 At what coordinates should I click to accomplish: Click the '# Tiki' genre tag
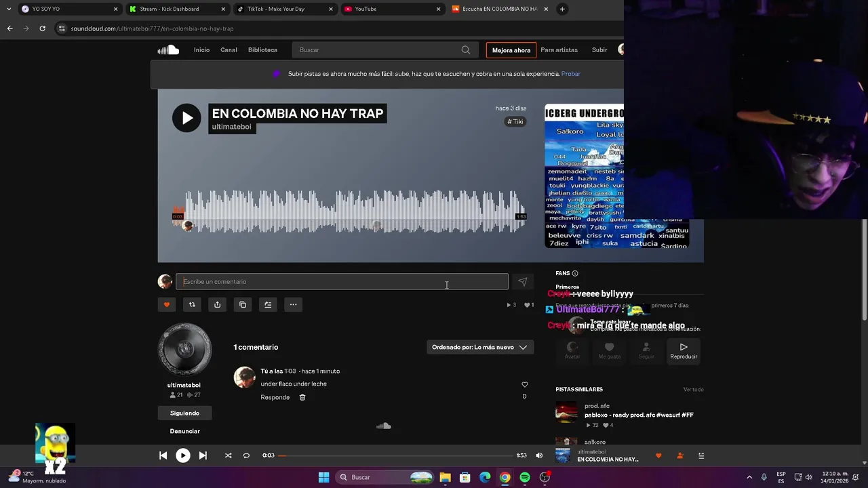point(515,122)
